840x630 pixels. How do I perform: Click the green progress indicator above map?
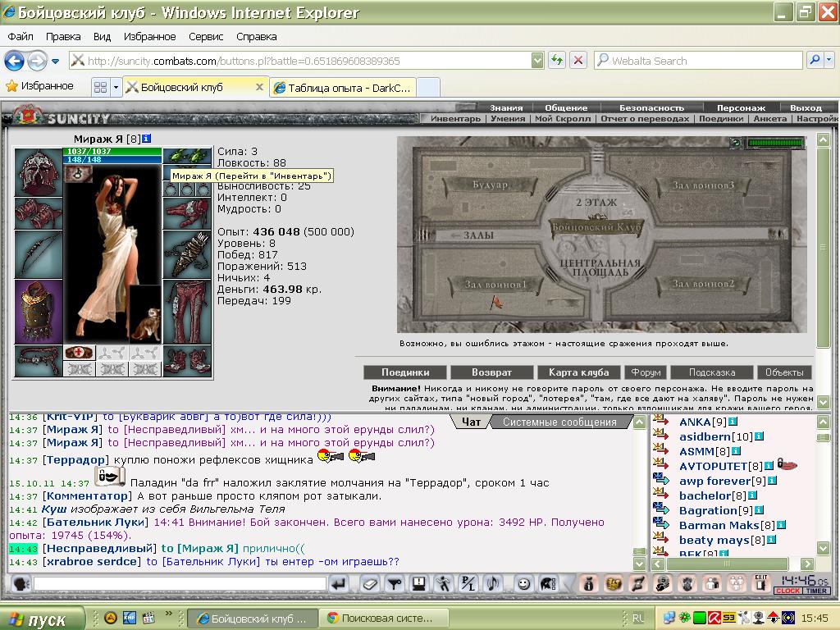click(775, 143)
